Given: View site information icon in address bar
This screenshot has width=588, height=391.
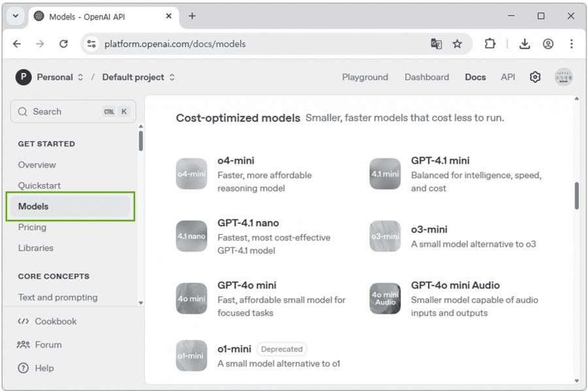Looking at the screenshot, I should click(x=91, y=44).
